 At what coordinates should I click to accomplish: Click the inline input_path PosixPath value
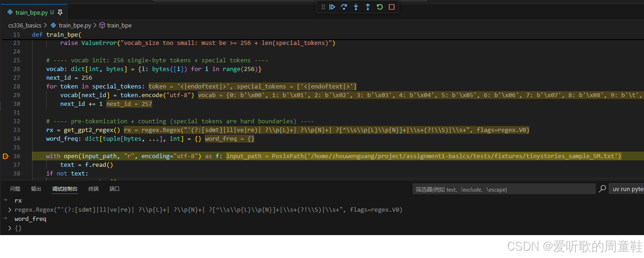[424, 156]
